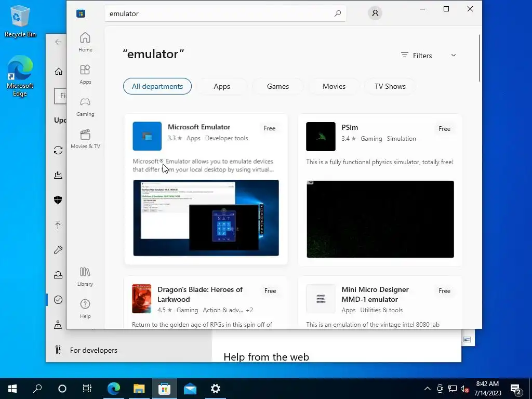
Task: Open the Apps section in Store sidebar
Action: 85,74
